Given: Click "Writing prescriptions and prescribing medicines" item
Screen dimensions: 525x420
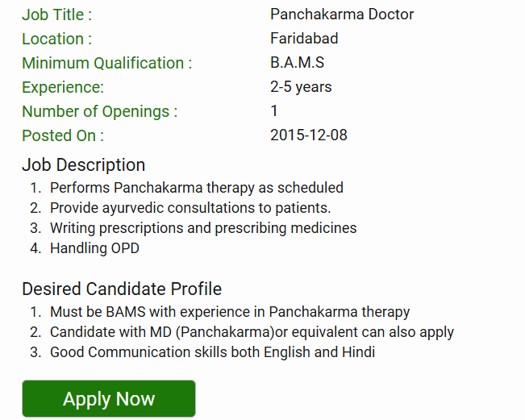Looking at the screenshot, I should pos(203,228).
